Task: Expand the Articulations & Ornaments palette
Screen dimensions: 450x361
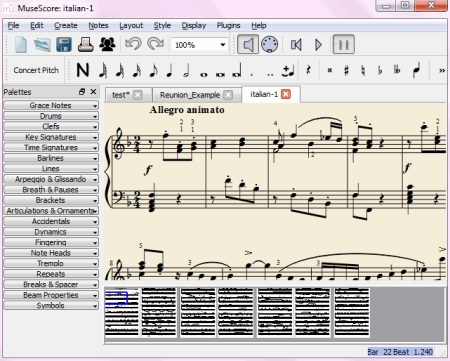Action: click(51, 211)
